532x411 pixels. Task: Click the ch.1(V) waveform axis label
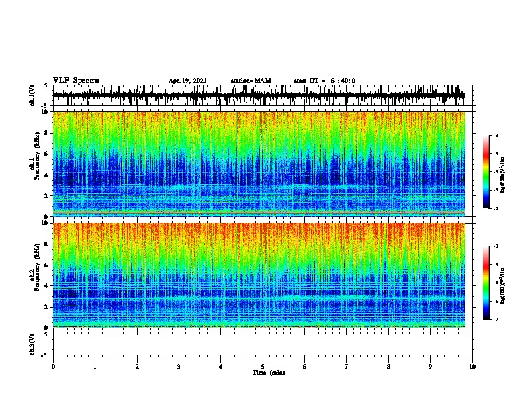[x=32, y=95]
